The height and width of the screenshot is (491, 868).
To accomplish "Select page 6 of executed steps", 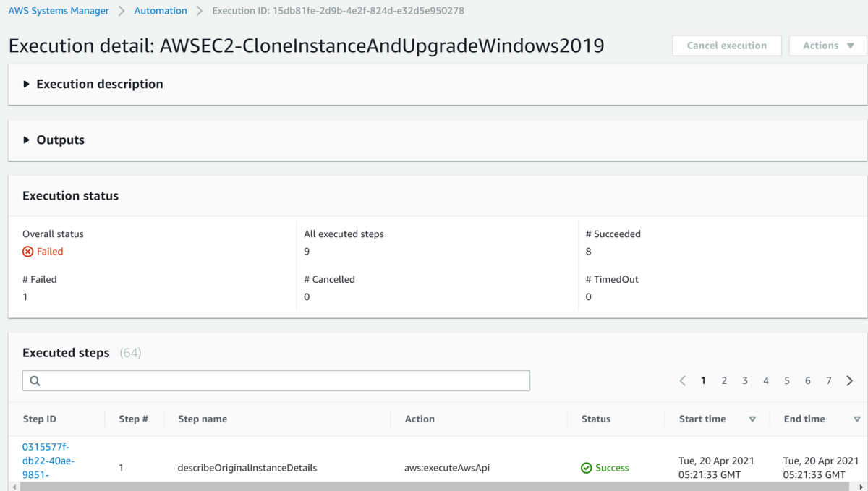I will point(808,381).
